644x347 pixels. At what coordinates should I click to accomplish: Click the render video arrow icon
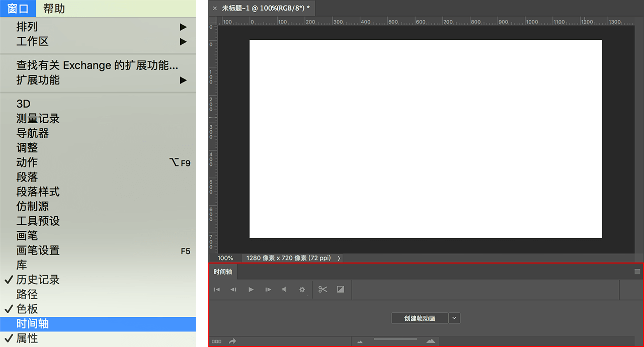232,341
